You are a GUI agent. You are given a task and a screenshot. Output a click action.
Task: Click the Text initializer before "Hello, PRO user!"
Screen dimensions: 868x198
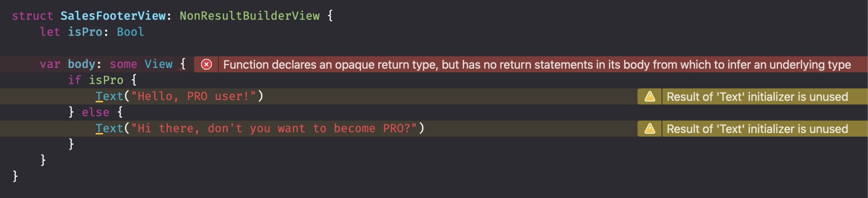point(109,96)
